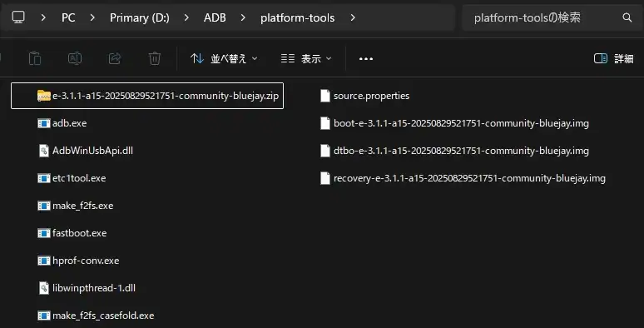Image resolution: width=644 pixels, height=328 pixels.
Task: Select the fastboot.exe file name
Action: [79, 233]
